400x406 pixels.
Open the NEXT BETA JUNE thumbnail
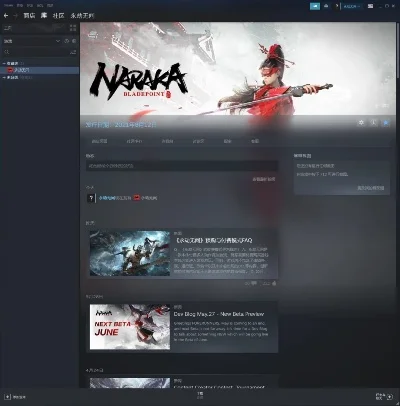130,327
